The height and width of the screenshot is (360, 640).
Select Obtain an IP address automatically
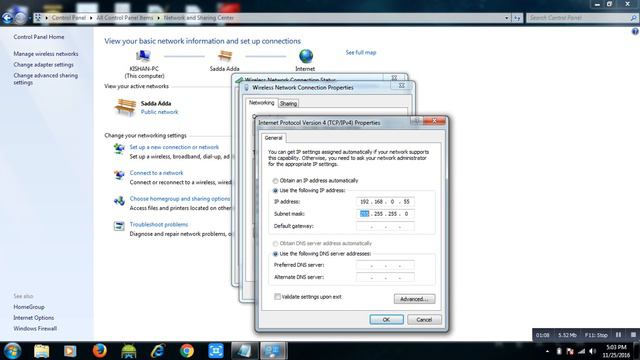click(276, 181)
